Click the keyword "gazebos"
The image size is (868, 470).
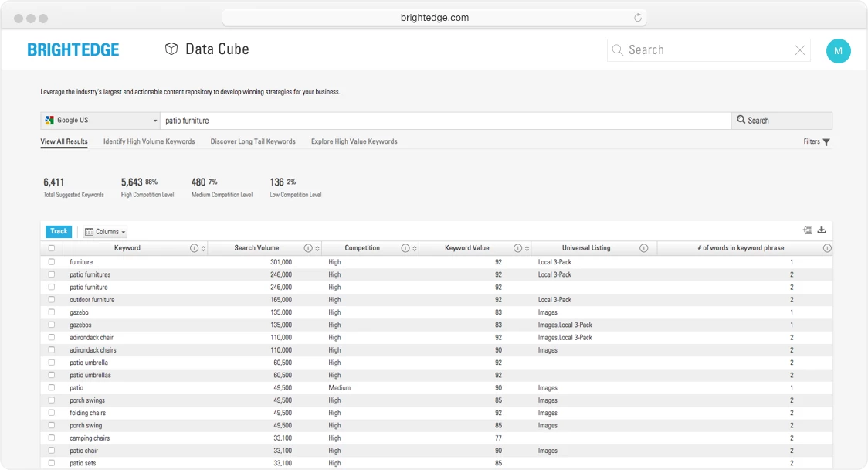point(81,325)
